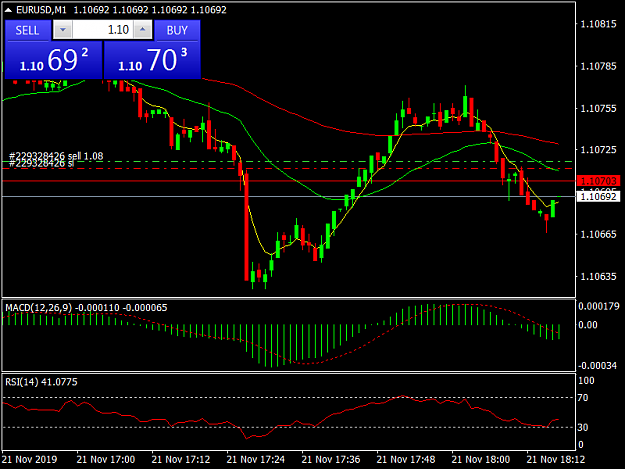Click the 1.10755 price scale value
Viewport: 625px width, 469px height.
pyautogui.click(x=598, y=108)
